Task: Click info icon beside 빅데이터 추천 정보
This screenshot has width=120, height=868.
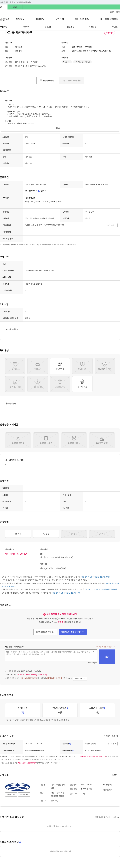Action: coord(20,842)
